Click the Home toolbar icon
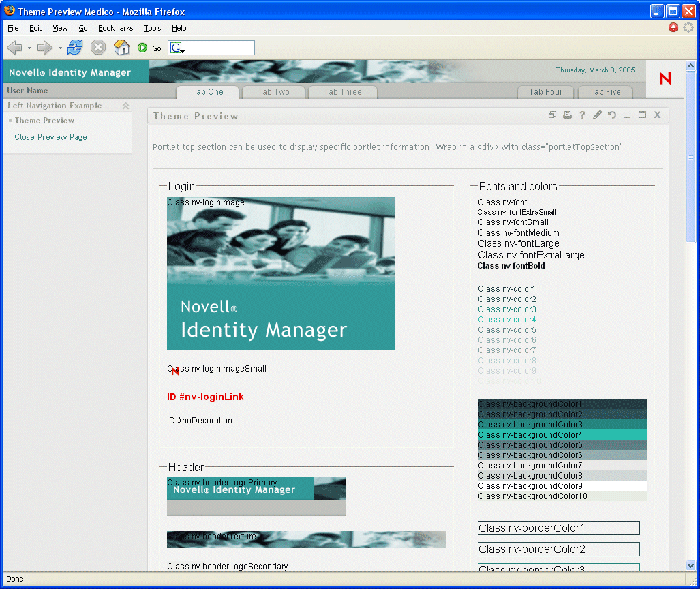Viewport: 700px width, 589px height. pos(121,48)
